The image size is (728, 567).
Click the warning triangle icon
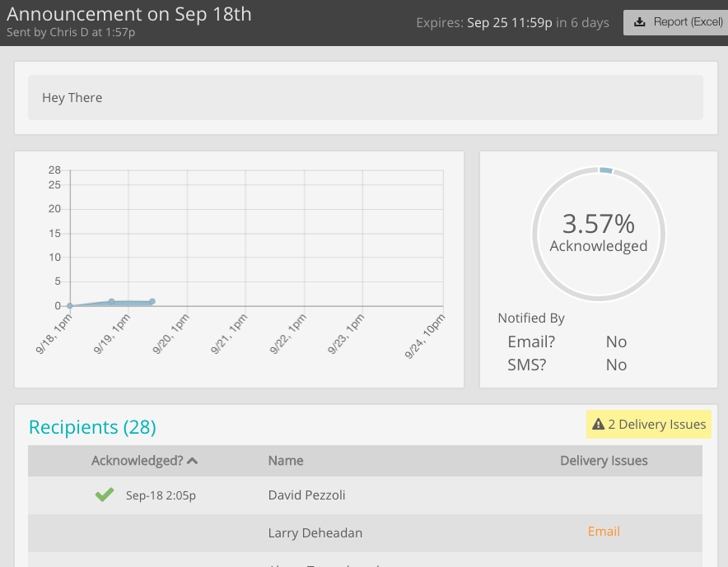tap(598, 424)
